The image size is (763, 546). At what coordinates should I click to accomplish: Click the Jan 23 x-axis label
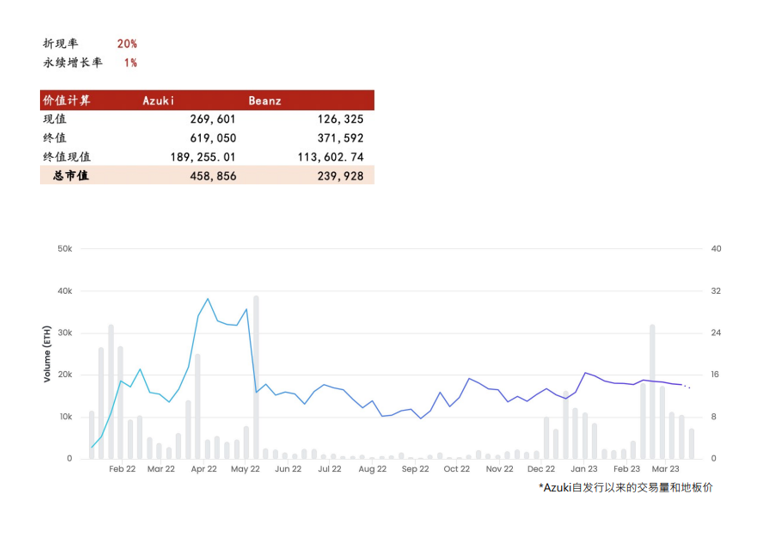coord(584,469)
